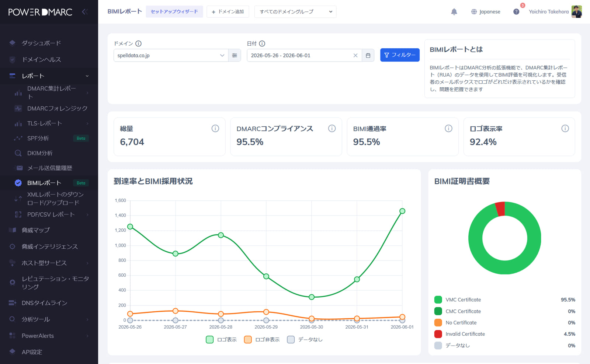This screenshot has height=364, width=590.
Task: Click the red segment of the donut chart
Action: coord(500,209)
